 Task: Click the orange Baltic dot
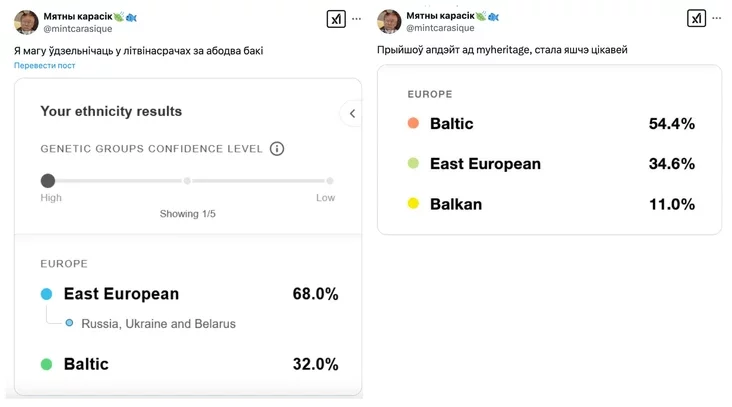click(413, 123)
